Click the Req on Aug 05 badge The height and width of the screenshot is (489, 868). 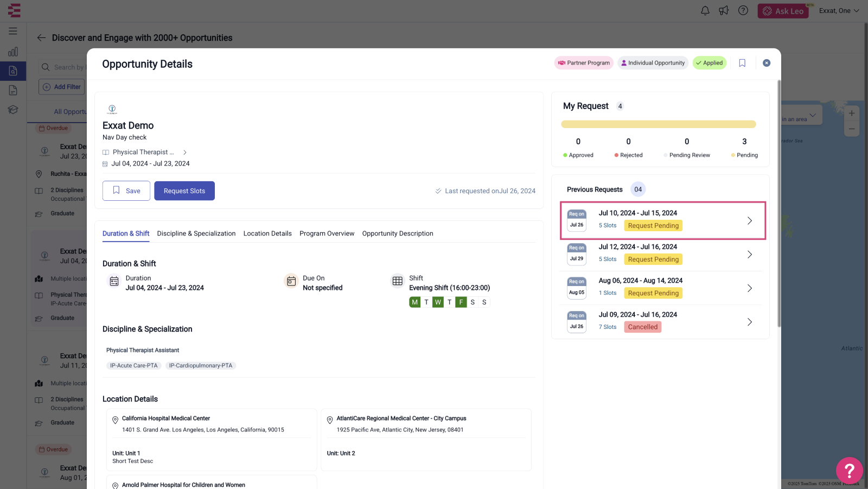coord(577,288)
